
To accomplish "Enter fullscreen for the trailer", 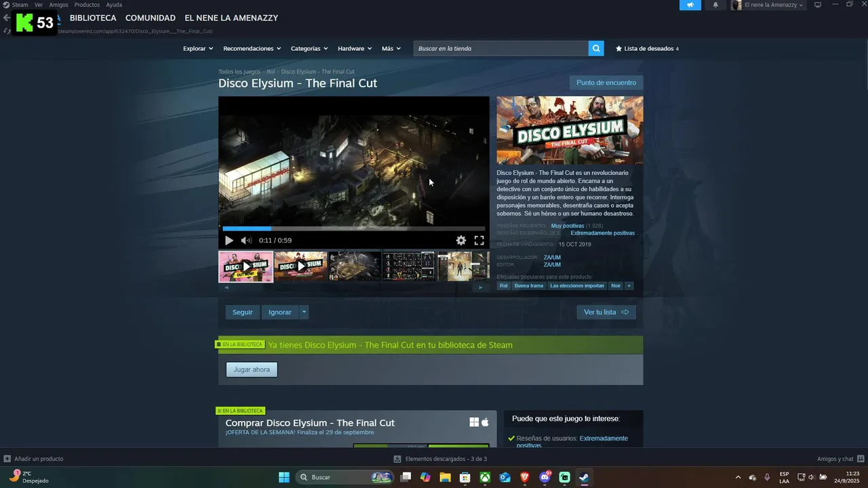I will pos(479,240).
